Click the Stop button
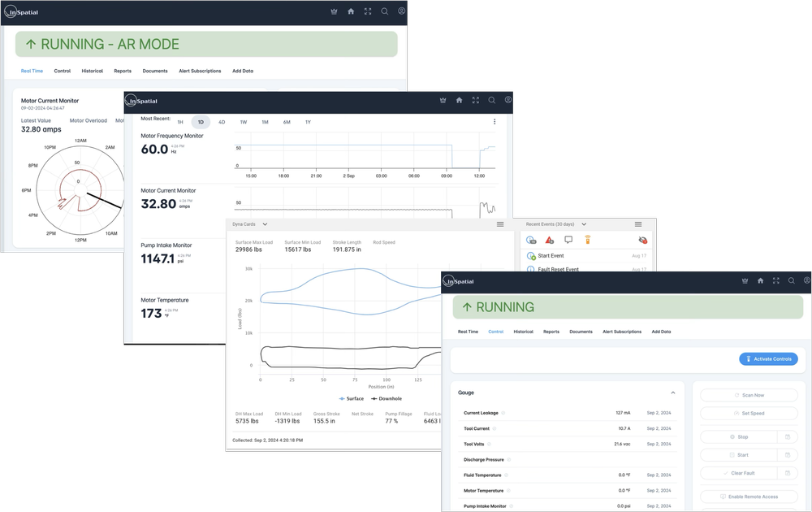Screen dimensions: 812x512 [738, 437]
